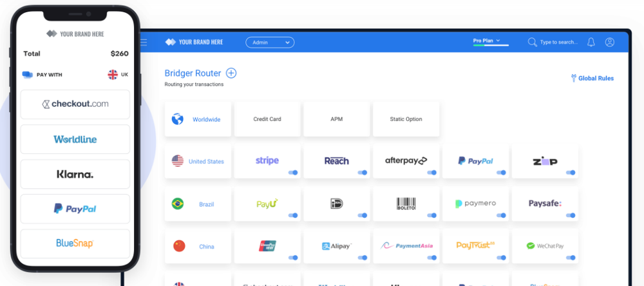Toggle the Stripe switch

(293, 173)
